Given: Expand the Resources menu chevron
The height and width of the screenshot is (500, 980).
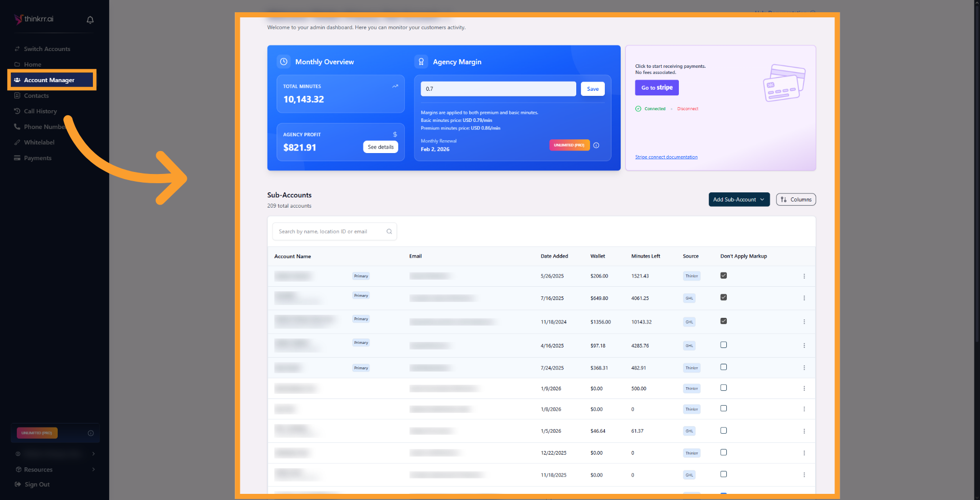Looking at the screenshot, I should click(x=93, y=469).
